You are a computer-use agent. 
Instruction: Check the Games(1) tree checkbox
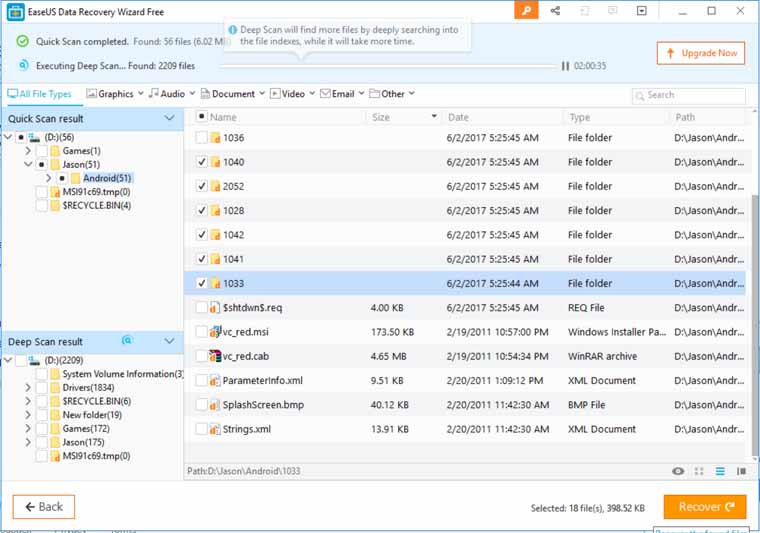click(42, 151)
